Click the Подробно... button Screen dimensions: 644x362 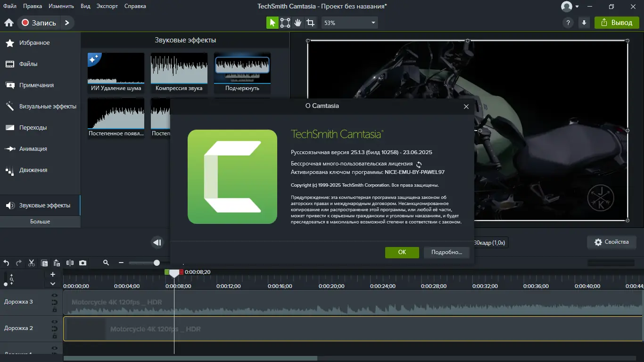[446, 252]
